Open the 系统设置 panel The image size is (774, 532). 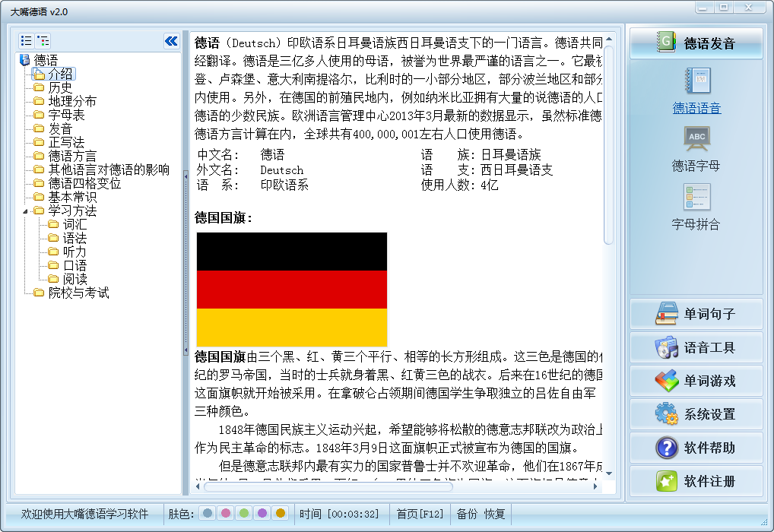(696, 414)
